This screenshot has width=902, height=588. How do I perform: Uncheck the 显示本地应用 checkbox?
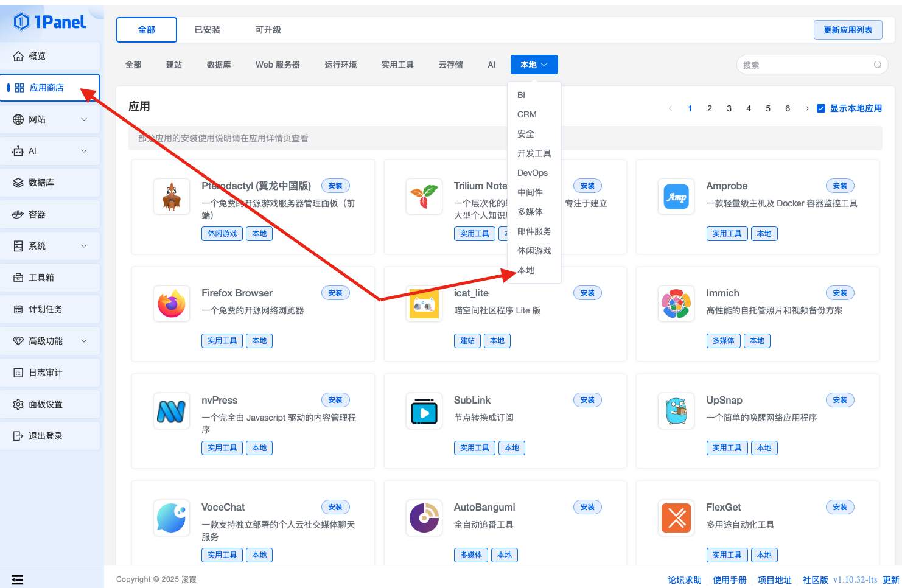coord(821,108)
